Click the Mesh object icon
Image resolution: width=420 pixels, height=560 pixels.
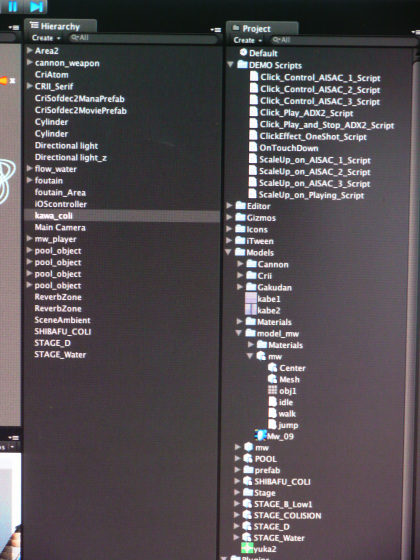272,379
